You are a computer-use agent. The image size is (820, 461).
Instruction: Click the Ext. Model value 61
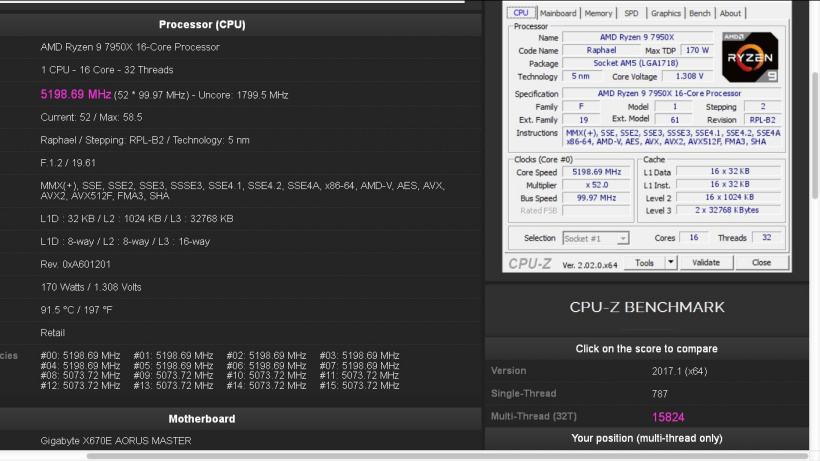(675, 120)
